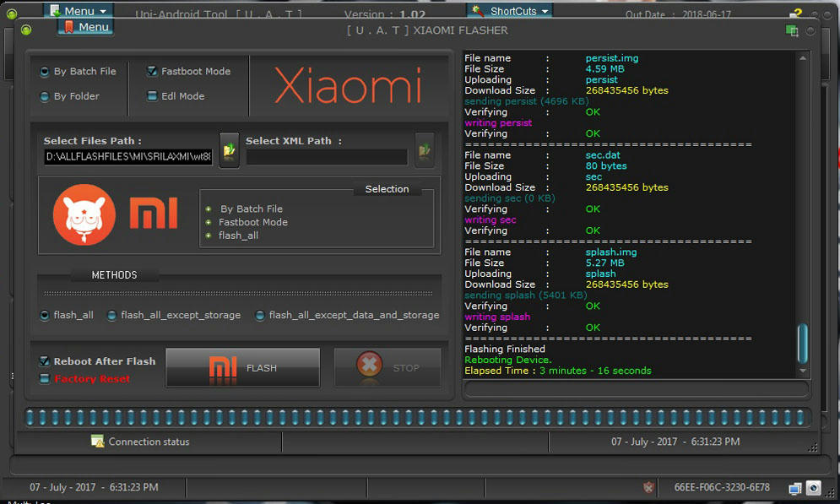Screen dimensions: 840x504
Task: Click 'splash.img' in the log
Action: 610,252
